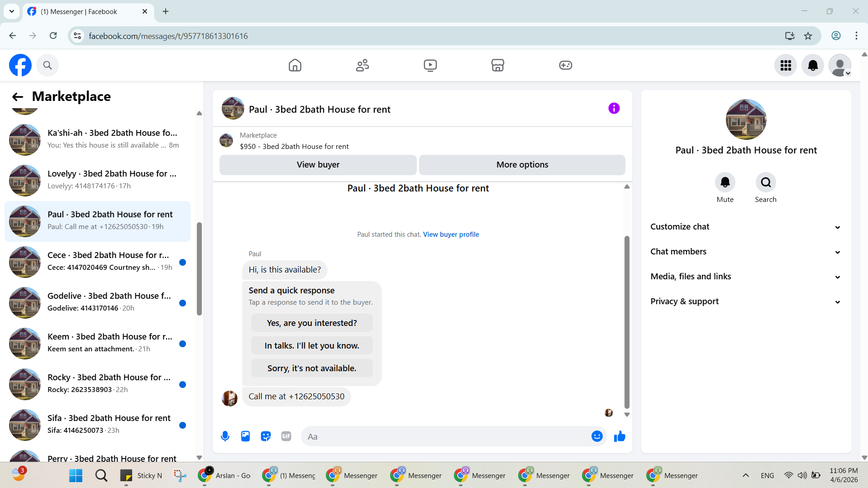Click the voice clip microphone icon
Viewport: 868px width, 488px height.
coord(225,436)
